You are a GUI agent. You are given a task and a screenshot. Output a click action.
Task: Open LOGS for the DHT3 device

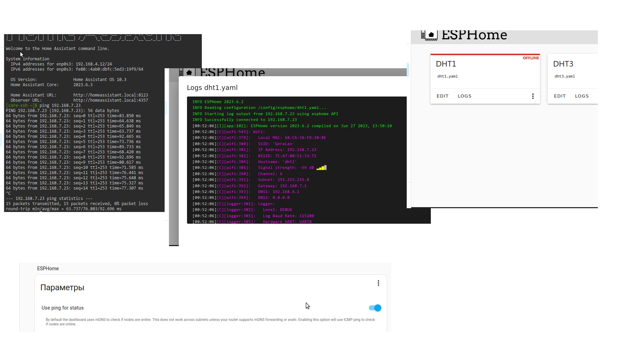pos(582,96)
